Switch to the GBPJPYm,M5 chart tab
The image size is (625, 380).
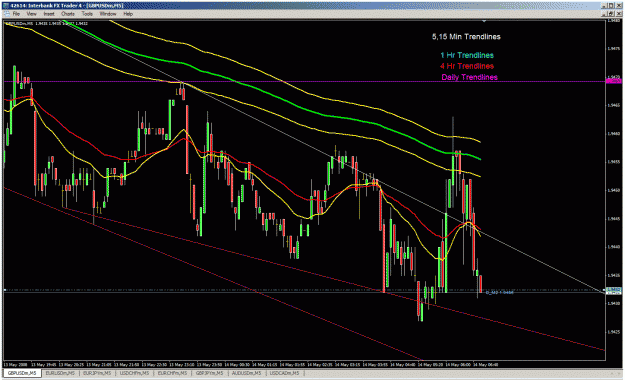point(209,373)
